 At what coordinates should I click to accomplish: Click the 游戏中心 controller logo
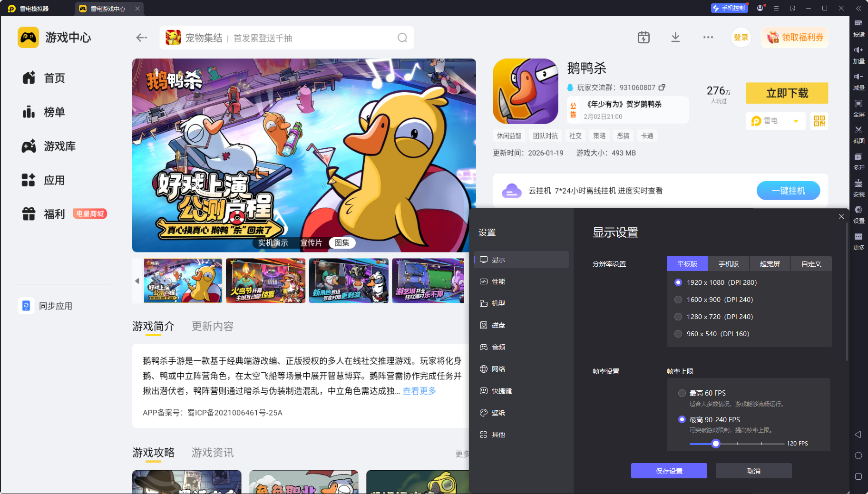coord(28,38)
